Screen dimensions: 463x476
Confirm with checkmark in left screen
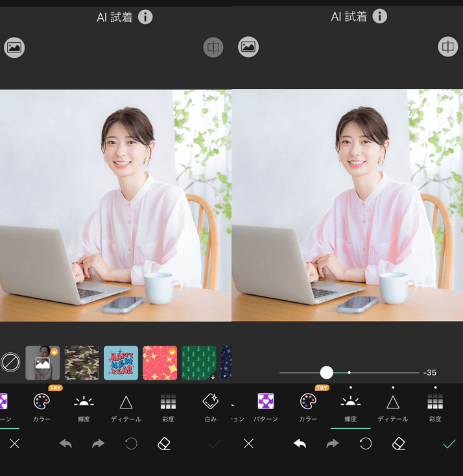pyautogui.click(x=215, y=444)
